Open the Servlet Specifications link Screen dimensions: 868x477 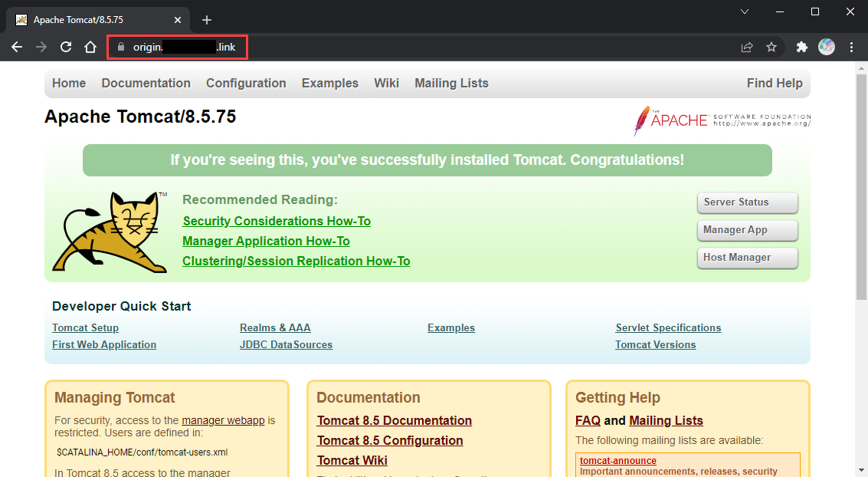click(x=668, y=328)
